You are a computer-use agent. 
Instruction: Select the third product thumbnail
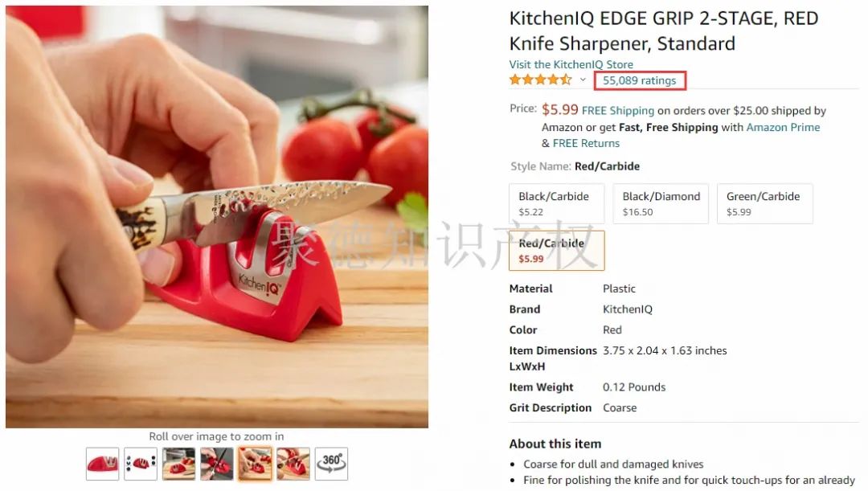coord(178,464)
